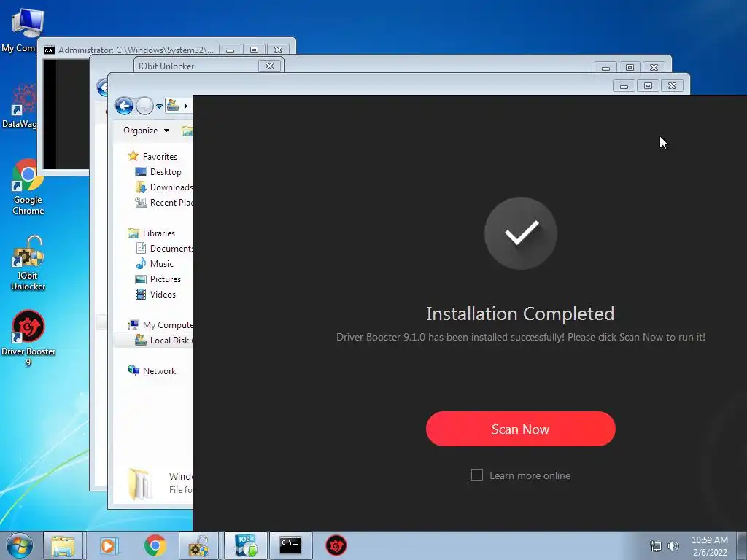Switch to IObit installer taskbar icon

coord(246,545)
